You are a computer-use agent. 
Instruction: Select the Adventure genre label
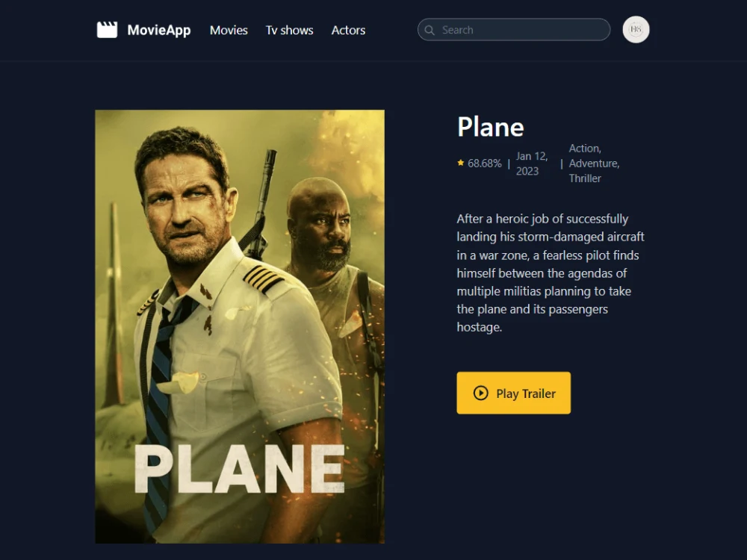click(594, 164)
